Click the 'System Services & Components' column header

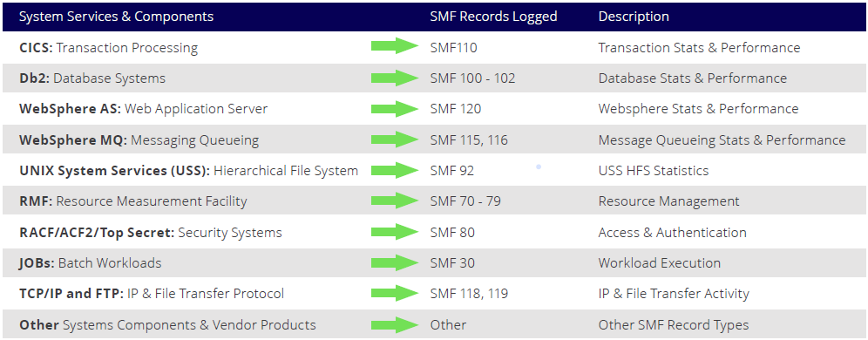coord(116,17)
